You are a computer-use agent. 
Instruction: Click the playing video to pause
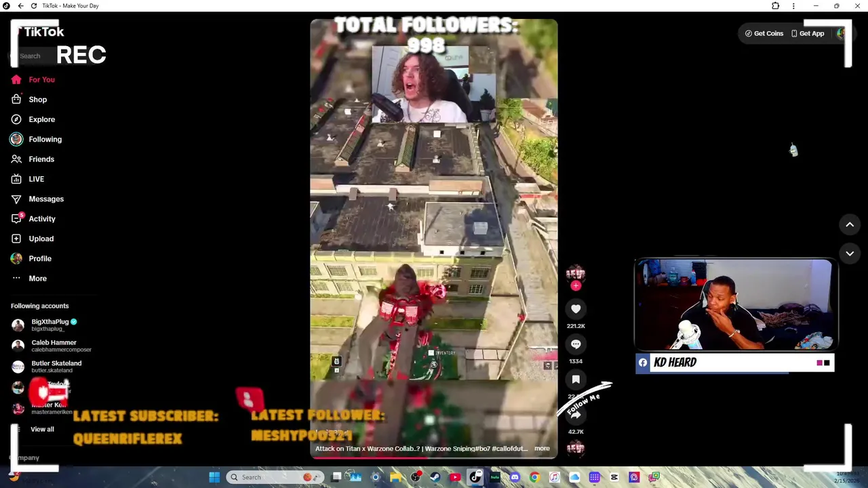[x=434, y=239]
